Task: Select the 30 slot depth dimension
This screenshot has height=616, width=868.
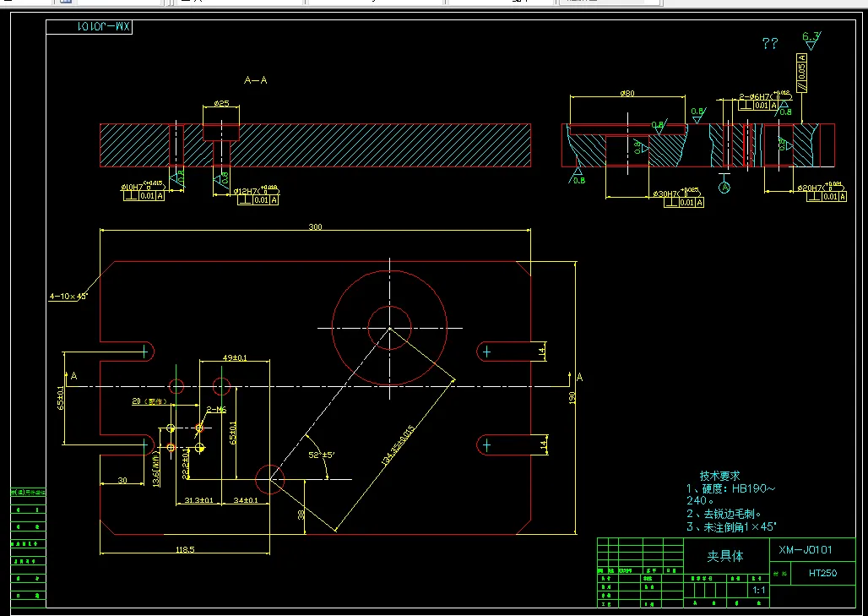Action: [x=122, y=480]
